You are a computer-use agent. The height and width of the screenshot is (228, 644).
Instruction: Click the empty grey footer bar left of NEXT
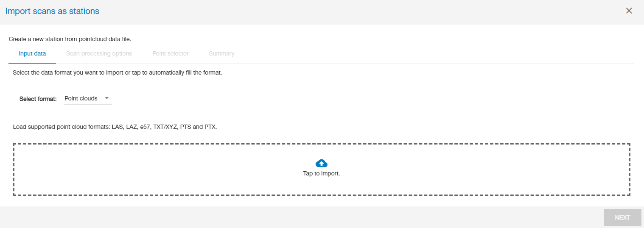(x=297, y=217)
